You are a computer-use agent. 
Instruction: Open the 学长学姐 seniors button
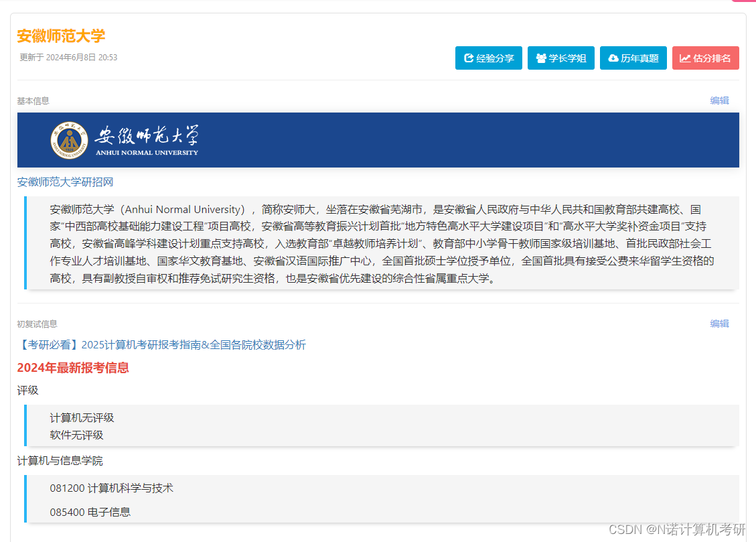[560, 58]
